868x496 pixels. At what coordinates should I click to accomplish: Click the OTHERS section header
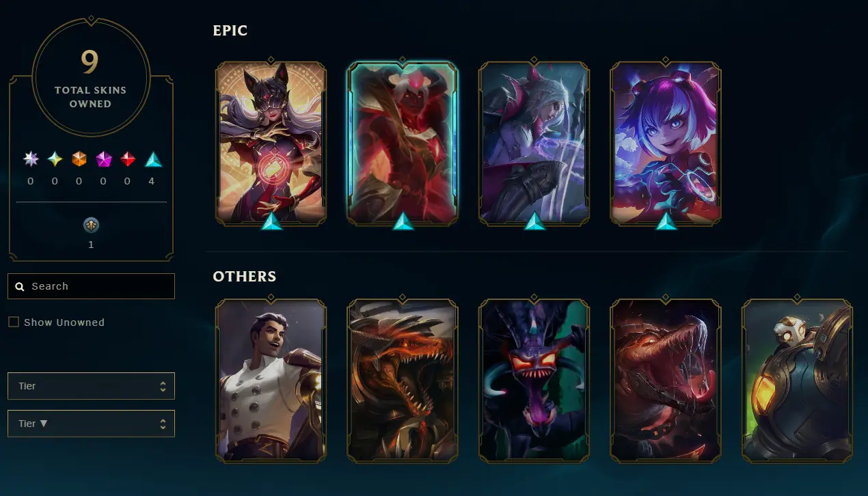click(x=245, y=277)
